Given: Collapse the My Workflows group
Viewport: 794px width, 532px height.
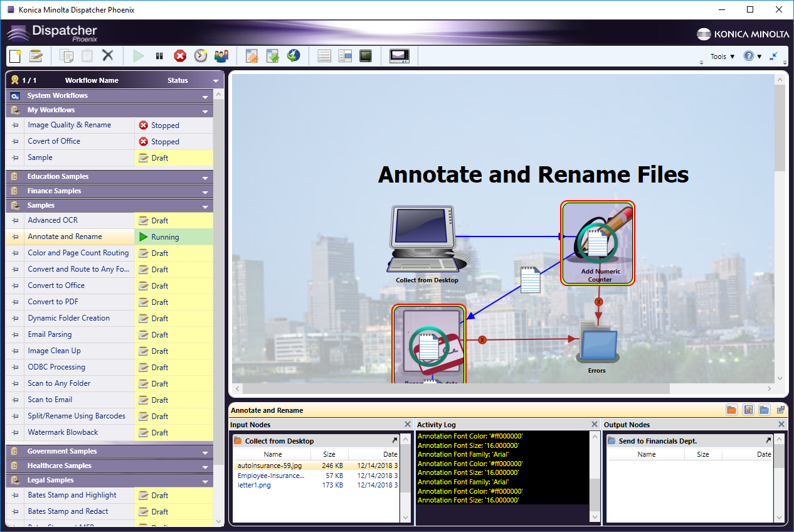Looking at the screenshot, I should (x=205, y=111).
